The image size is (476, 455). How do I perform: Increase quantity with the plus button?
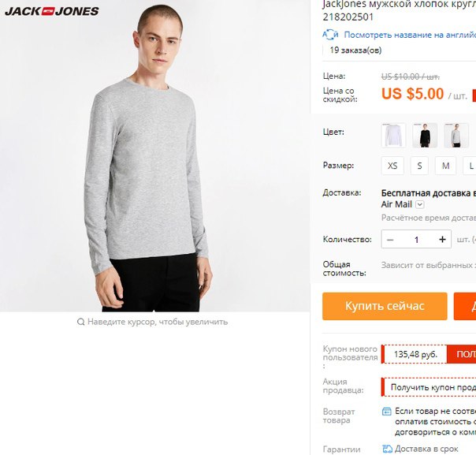442,240
